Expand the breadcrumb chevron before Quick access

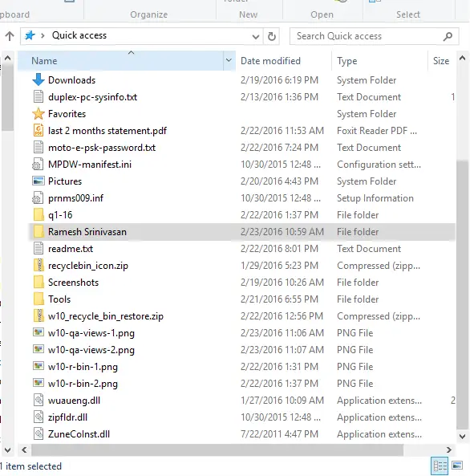(43, 36)
